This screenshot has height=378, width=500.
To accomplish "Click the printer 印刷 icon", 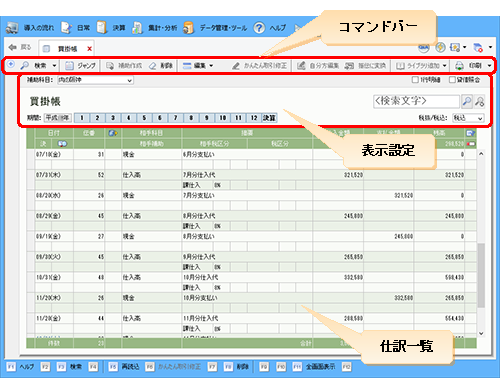I will point(460,66).
